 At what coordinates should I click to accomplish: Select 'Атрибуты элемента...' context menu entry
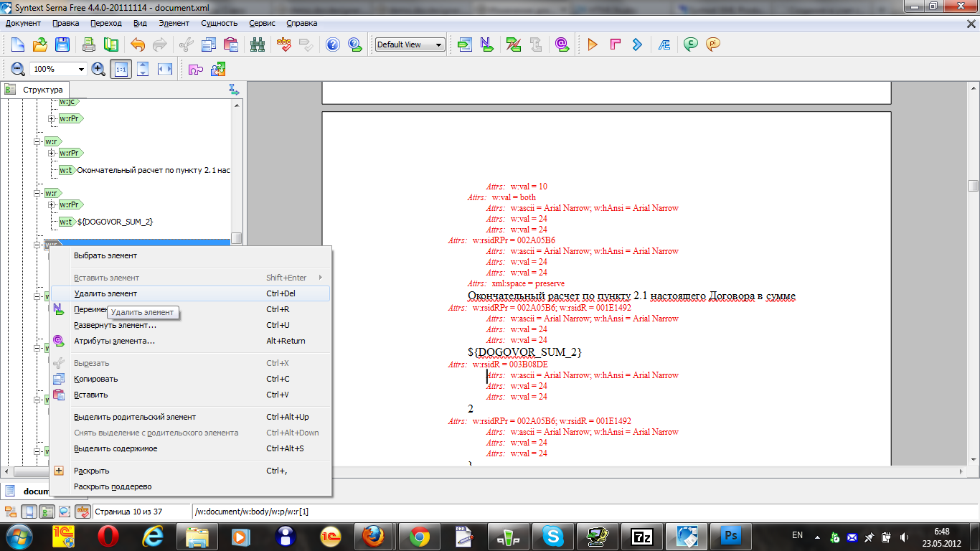(114, 341)
